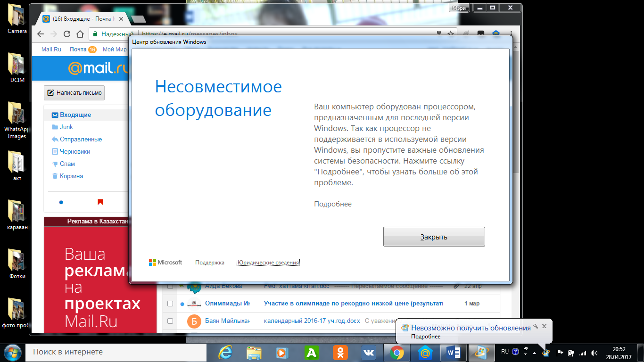Go back in the Chrome browser
644x362 pixels.
41,34
